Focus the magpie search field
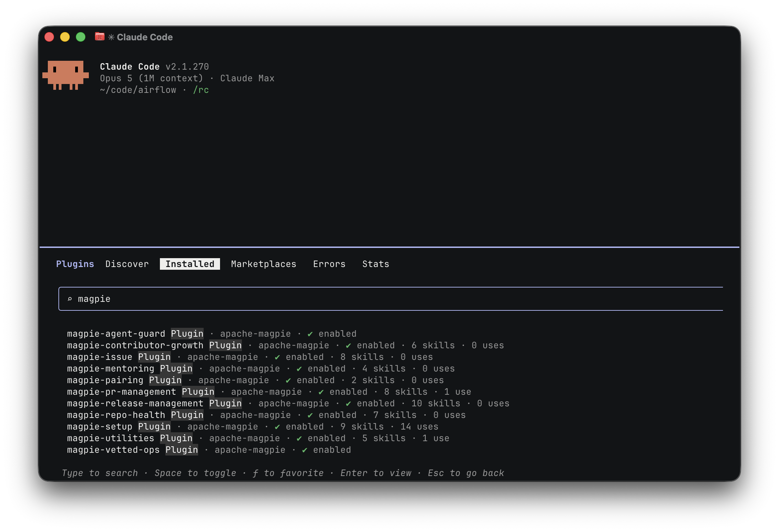Image resolution: width=779 pixels, height=532 pixels. 391,299
